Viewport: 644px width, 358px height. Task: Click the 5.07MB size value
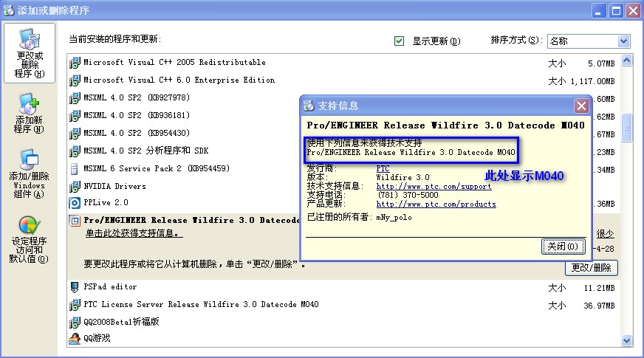point(601,63)
